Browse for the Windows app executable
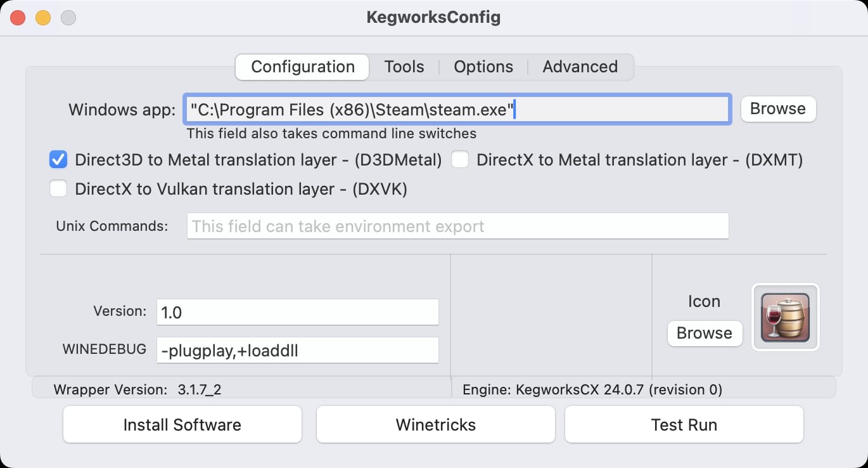Image resolution: width=868 pixels, height=468 pixels. pos(777,109)
